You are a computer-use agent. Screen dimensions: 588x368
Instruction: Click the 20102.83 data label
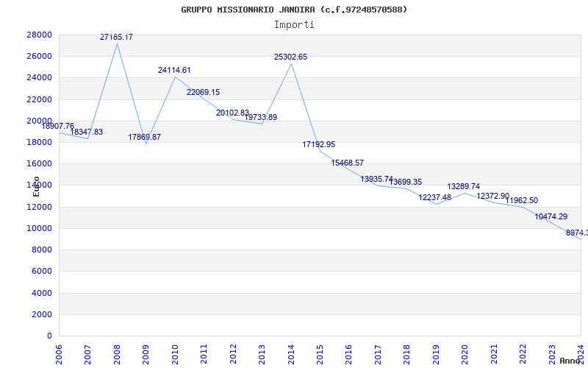pyautogui.click(x=232, y=113)
